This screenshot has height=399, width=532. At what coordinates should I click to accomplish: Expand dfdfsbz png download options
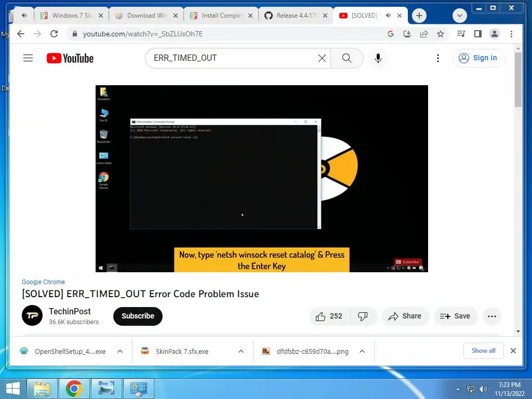pyautogui.click(x=362, y=352)
